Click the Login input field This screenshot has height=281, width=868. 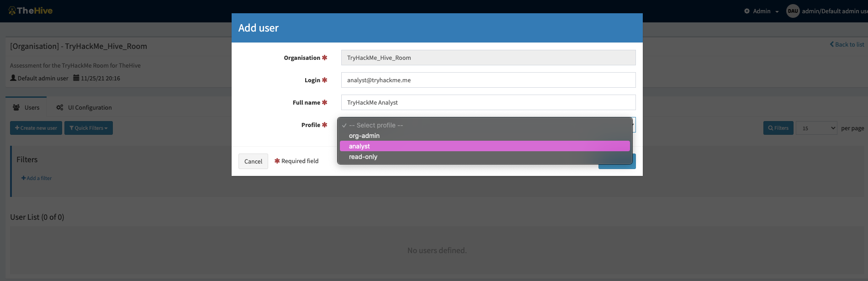(488, 80)
